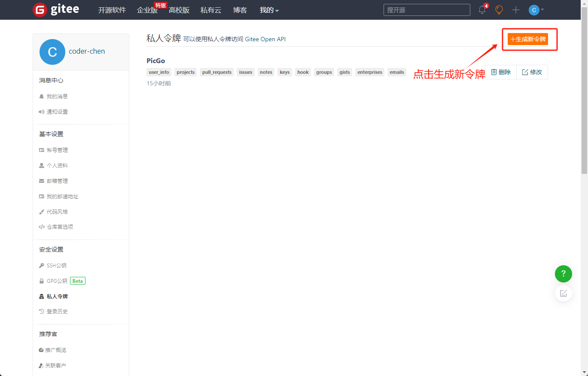The image size is (588, 376).
Task: Click the trash icon on 删除 button
Action: pyautogui.click(x=494, y=72)
